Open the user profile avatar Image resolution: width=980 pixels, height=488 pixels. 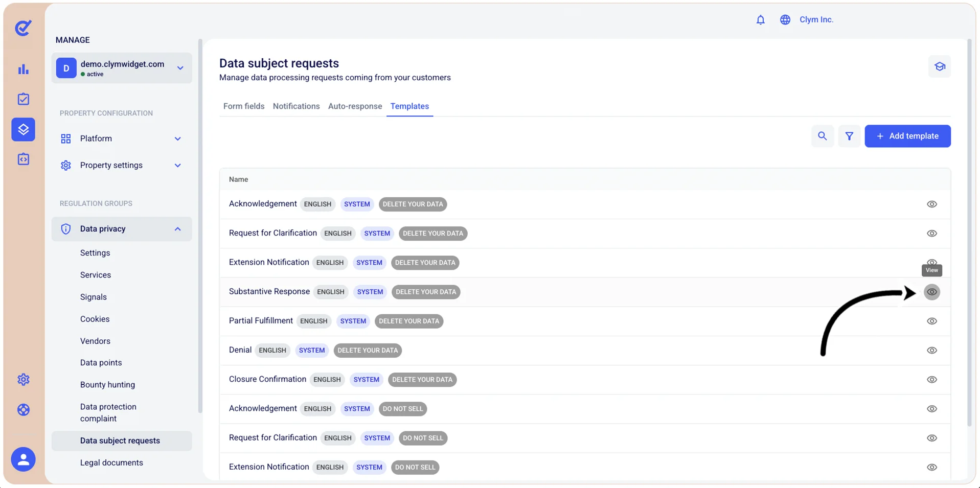[24, 459]
